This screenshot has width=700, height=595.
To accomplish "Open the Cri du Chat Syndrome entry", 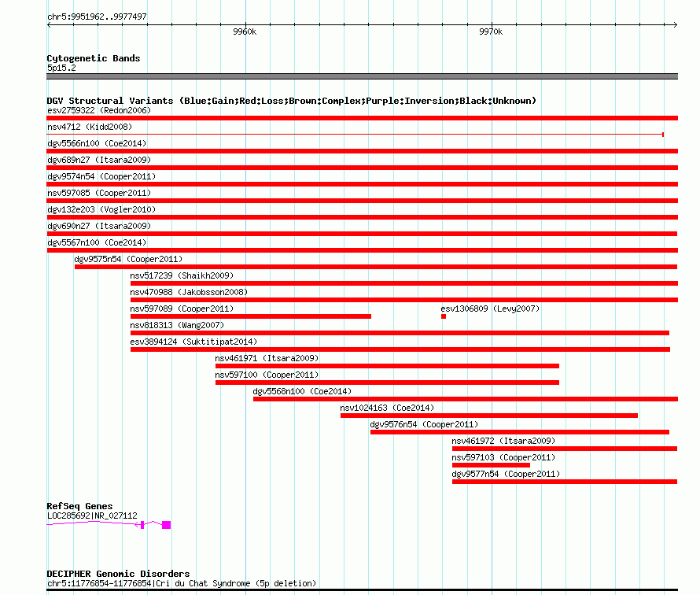I will 182,583.
